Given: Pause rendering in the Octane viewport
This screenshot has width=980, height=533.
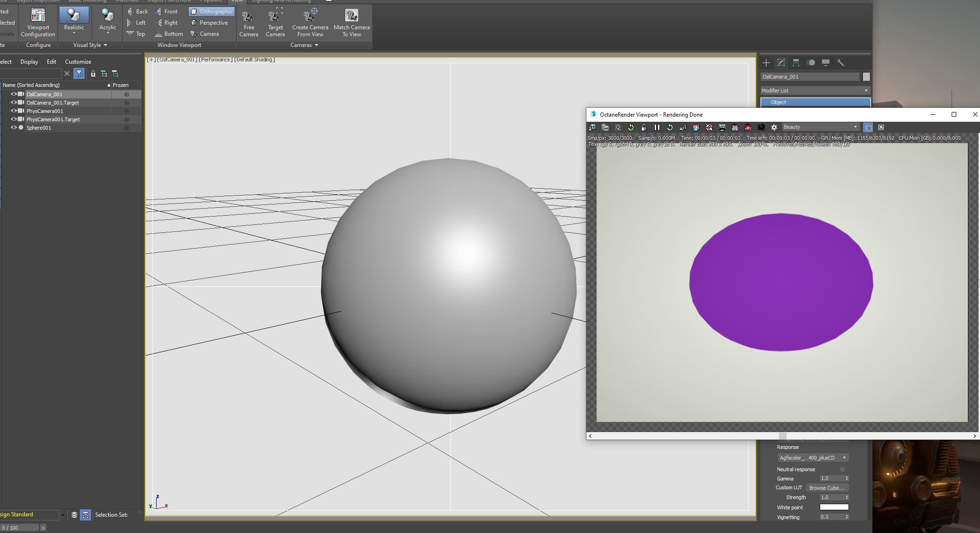Looking at the screenshot, I should tap(657, 127).
